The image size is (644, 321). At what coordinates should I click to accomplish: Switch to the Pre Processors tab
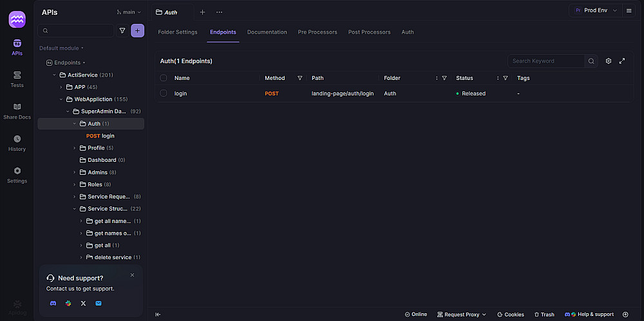(317, 32)
